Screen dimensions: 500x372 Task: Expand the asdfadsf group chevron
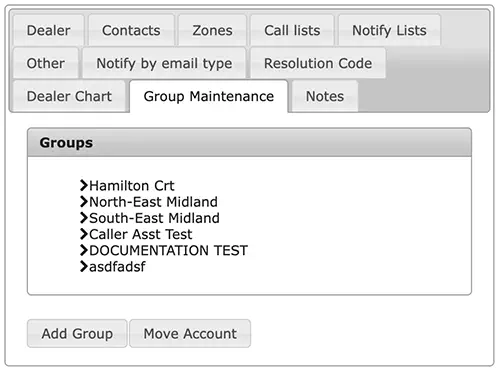[84, 266]
